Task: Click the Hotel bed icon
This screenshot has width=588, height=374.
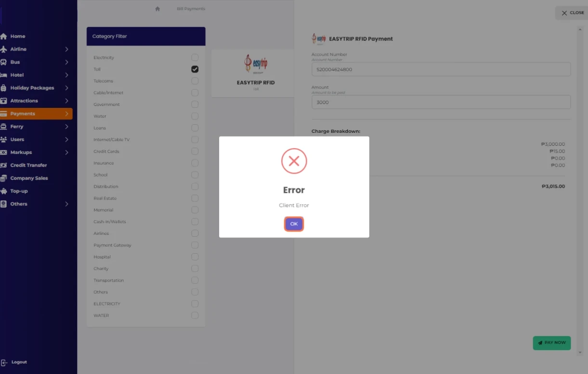Action: pos(4,75)
